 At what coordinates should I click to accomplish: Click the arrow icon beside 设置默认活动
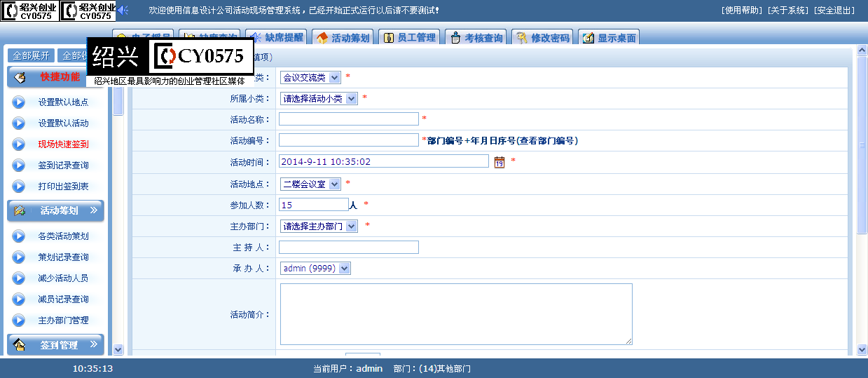pos(19,123)
